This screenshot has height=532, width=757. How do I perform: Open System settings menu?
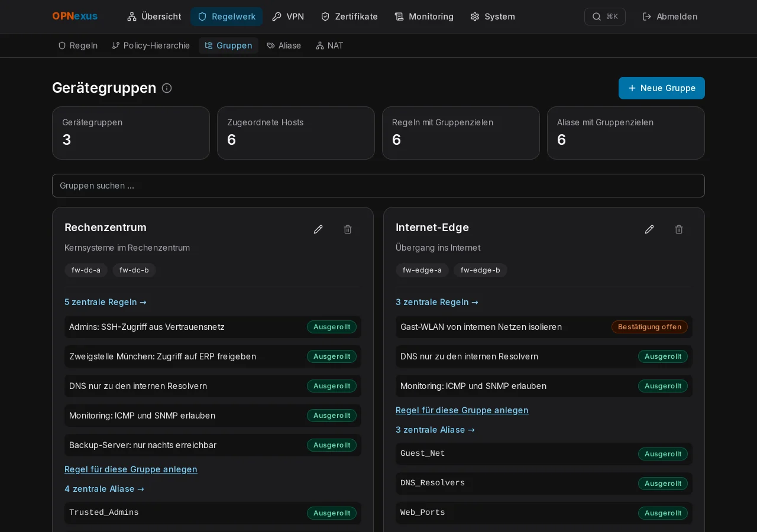tap(493, 17)
